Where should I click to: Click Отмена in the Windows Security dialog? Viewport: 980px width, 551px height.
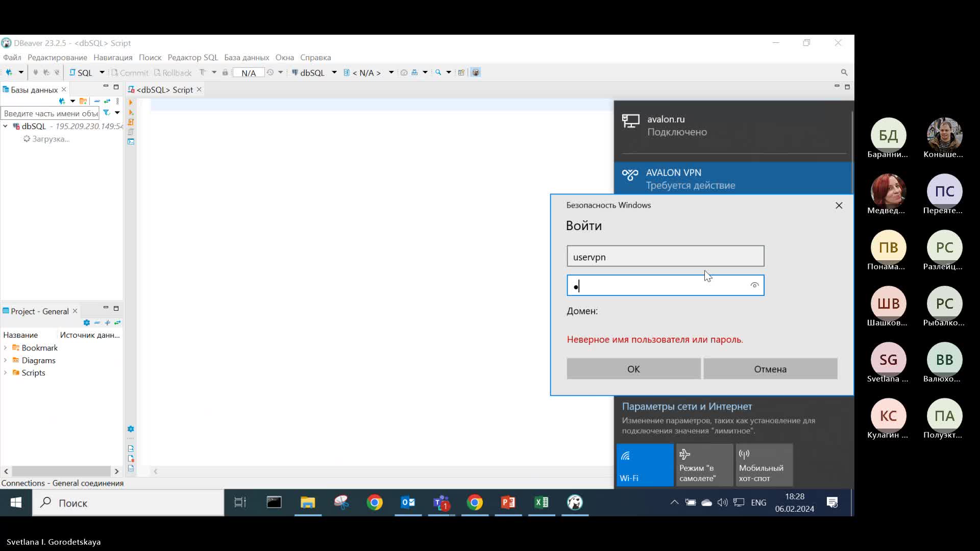[x=770, y=369]
